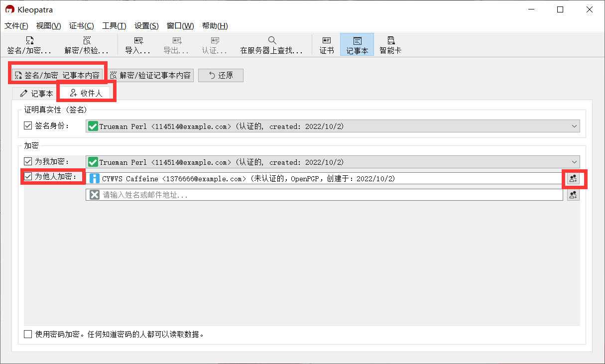Viewport: 605px width, 364px height.
Task: Click certificate picker icon on empty recipient row
Action: [573, 194]
